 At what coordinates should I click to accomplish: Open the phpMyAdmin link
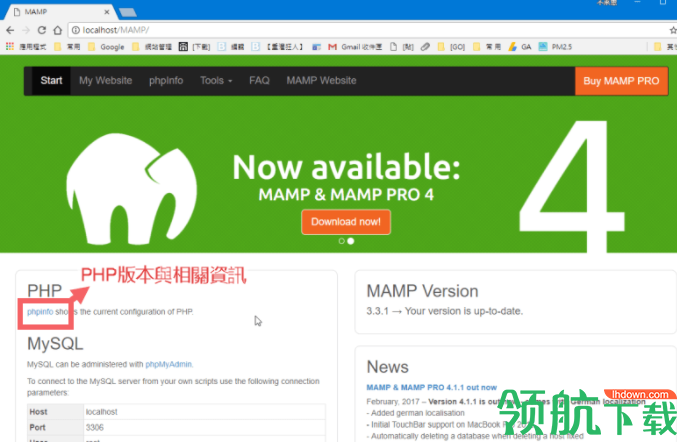[x=168, y=364]
